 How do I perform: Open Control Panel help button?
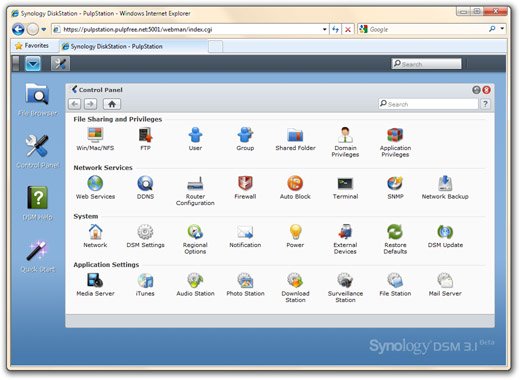click(485, 104)
